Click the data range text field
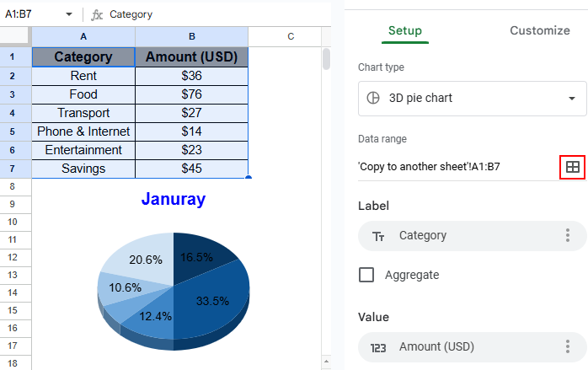Viewport: 588px width, 370px height. [455, 167]
